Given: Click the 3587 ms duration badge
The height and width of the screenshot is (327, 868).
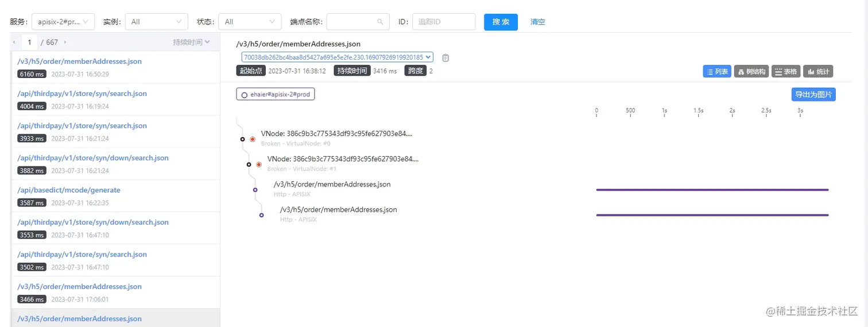Looking at the screenshot, I should (32, 203).
